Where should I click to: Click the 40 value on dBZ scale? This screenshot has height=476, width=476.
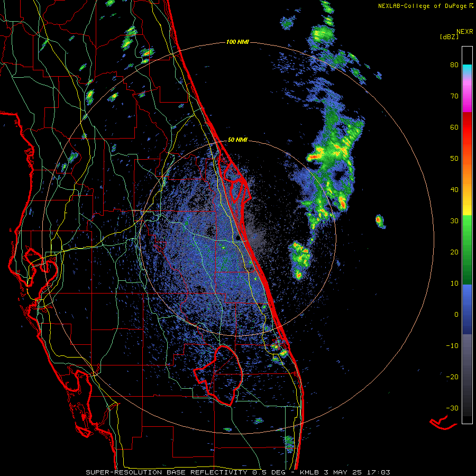click(454, 190)
